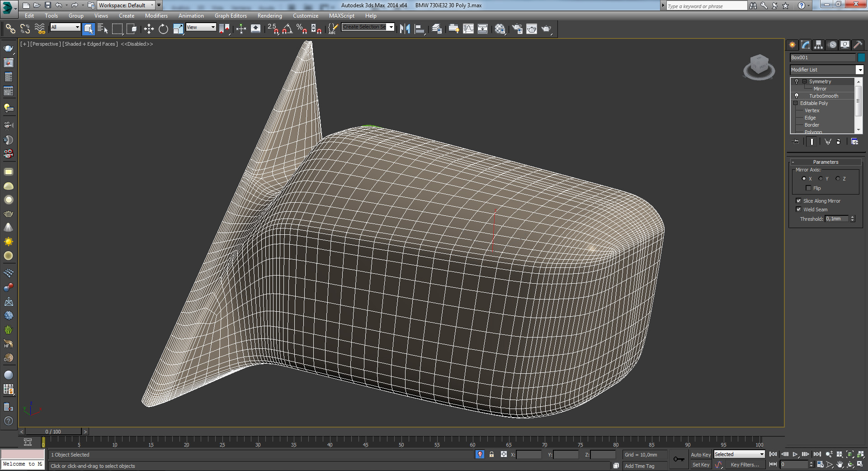The width and height of the screenshot is (868, 471).
Task: Click the Box001 object color swatch
Action: 861,57
